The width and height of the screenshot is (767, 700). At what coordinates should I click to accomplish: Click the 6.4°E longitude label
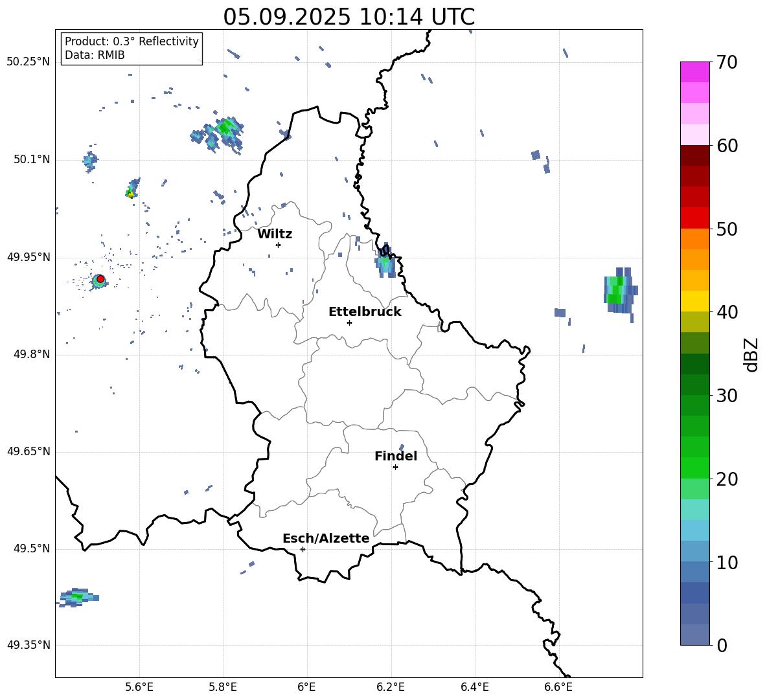click(x=475, y=687)
